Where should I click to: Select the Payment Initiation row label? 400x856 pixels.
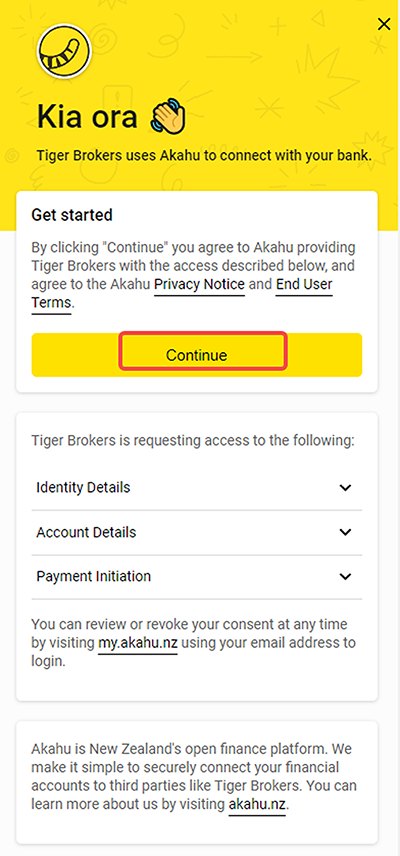(93, 576)
